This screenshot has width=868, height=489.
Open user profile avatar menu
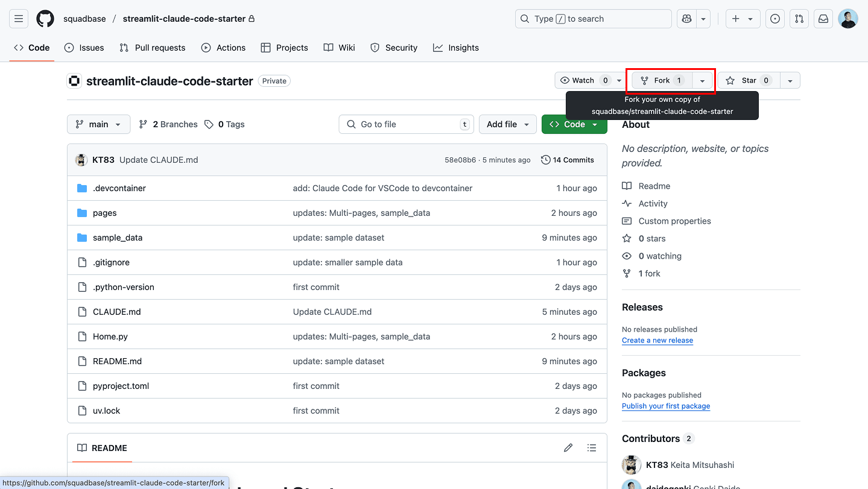click(847, 19)
